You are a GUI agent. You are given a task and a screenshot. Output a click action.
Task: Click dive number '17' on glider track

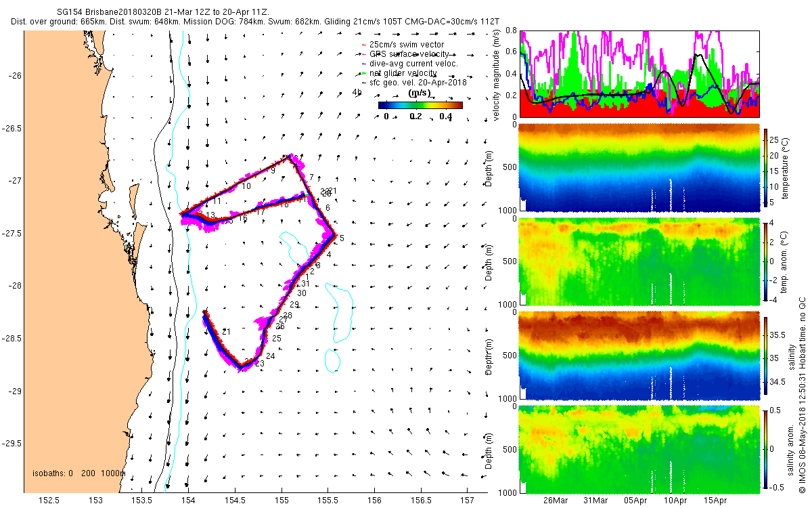tap(260, 212)
